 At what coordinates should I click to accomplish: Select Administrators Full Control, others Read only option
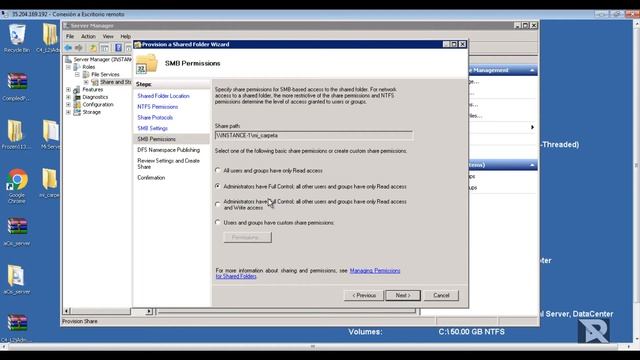(218, 186)
